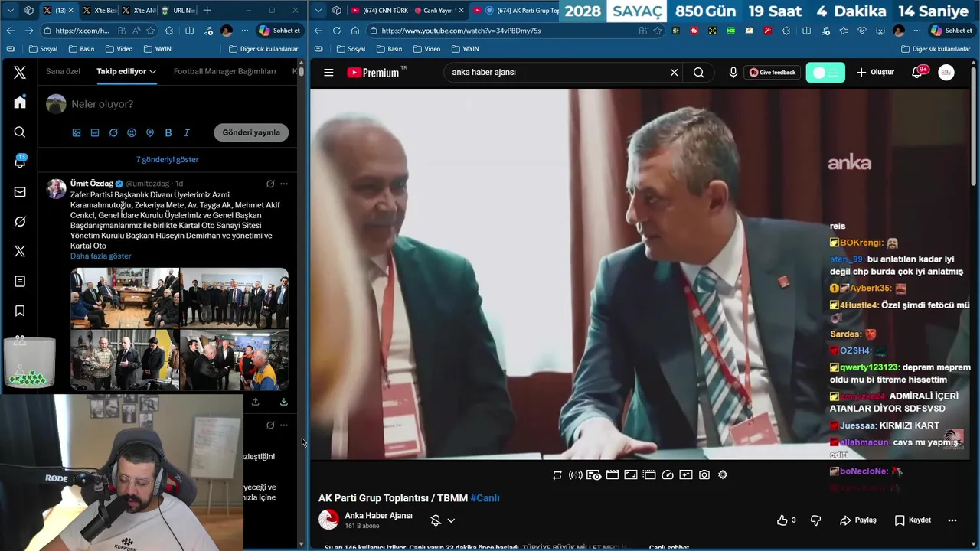980x551 pixels.
Task: Click Gönderi yayınla post button
Action: pos(251,132)
